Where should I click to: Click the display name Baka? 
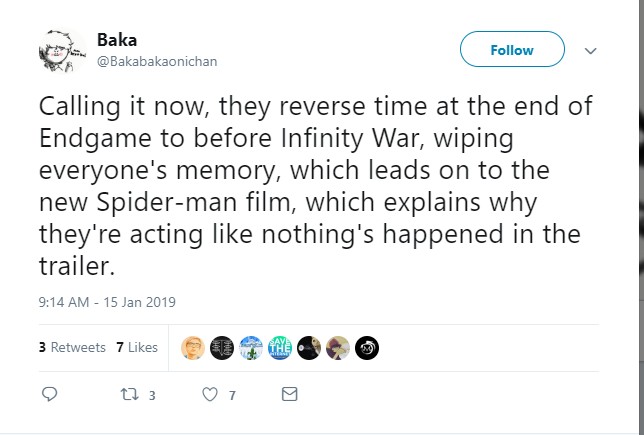point(117,40)
